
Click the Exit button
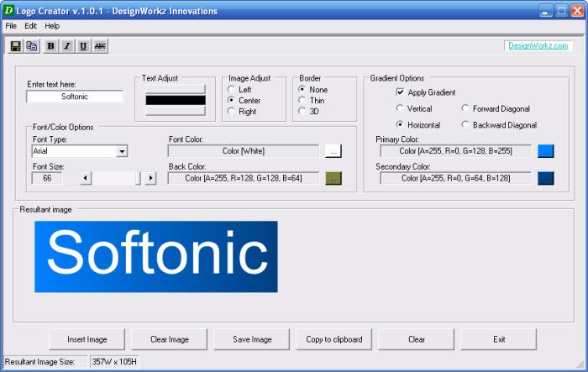point(499,339)
